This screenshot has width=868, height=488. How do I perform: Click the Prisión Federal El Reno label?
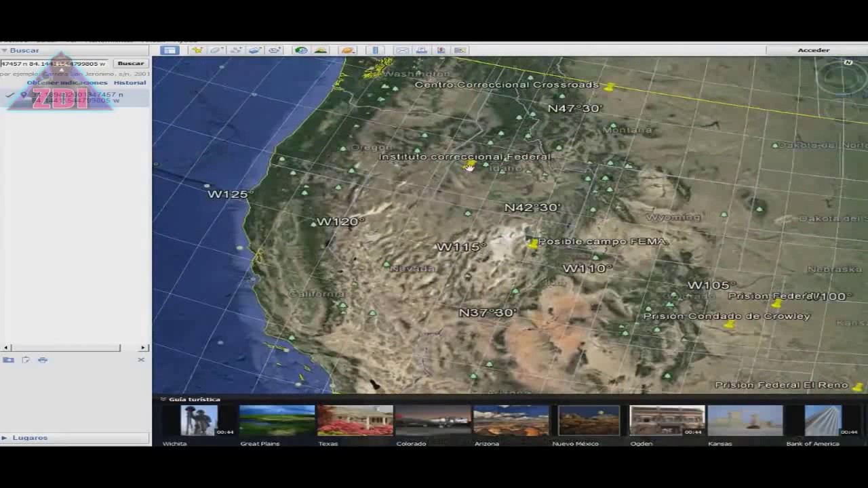point(781,385)
